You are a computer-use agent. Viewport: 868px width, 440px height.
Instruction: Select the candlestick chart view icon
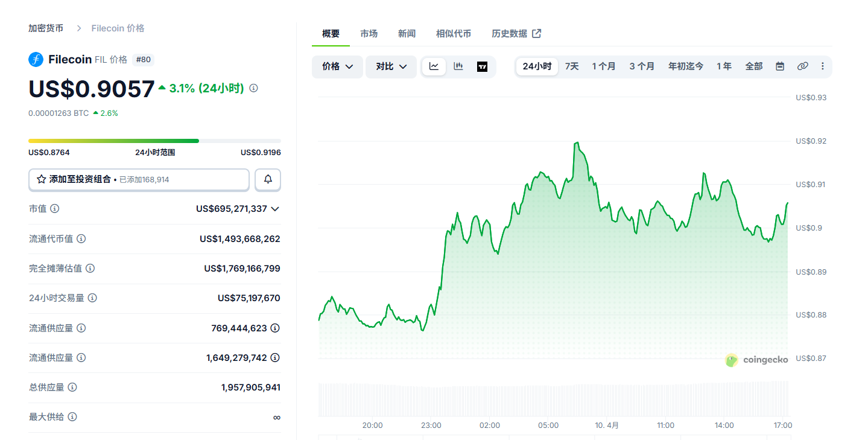pos(458,66)
